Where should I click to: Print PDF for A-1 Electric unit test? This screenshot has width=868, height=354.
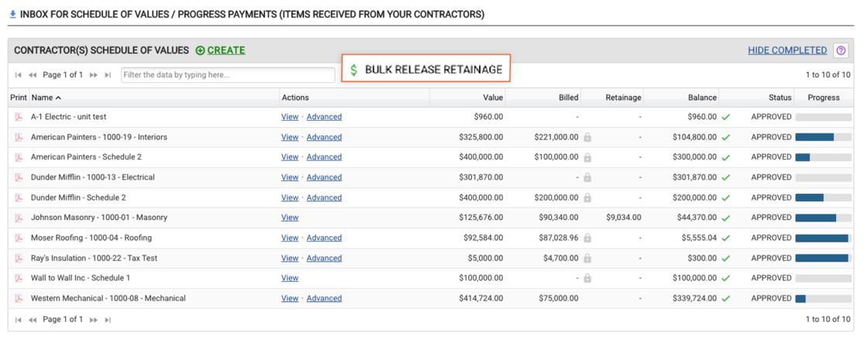(x=19, y=117)
